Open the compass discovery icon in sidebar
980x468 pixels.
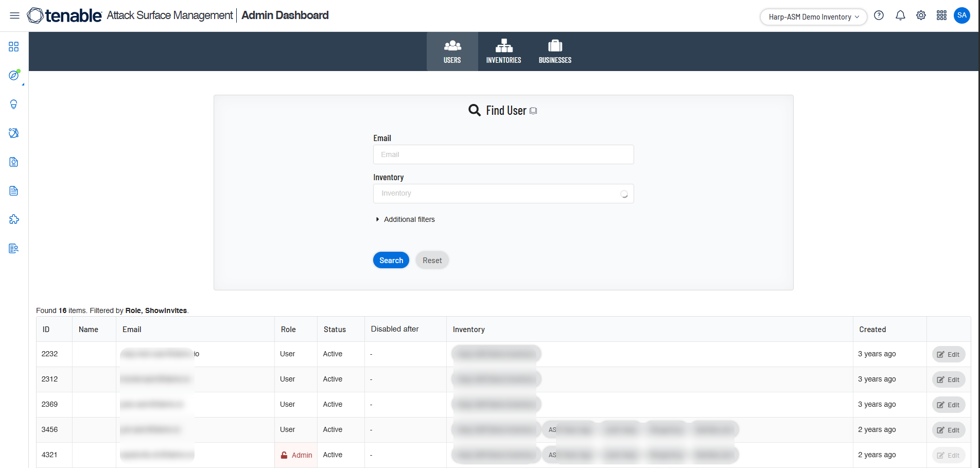(x=14, y=76)
